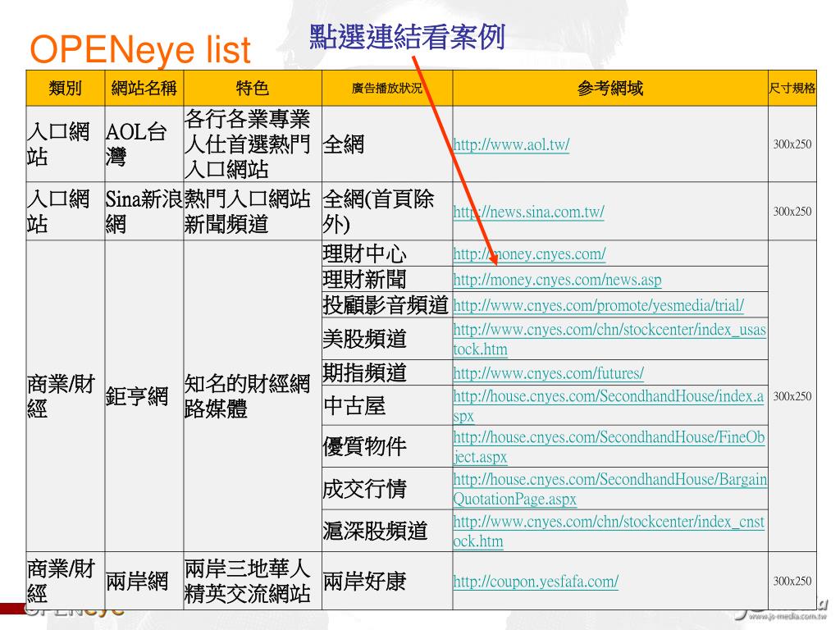Viewport: 840px width, 630px height.
Task: Select the Sina新浪網 site name cell
Action: pos(144,211)
